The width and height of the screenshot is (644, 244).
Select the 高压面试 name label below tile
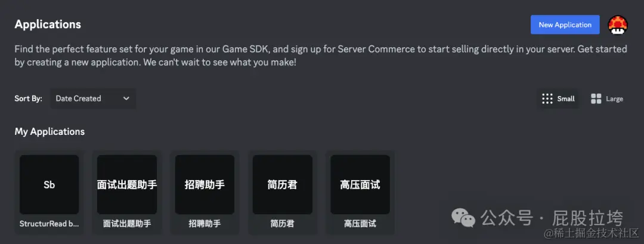pyautogui.click(x=360, y=224)
